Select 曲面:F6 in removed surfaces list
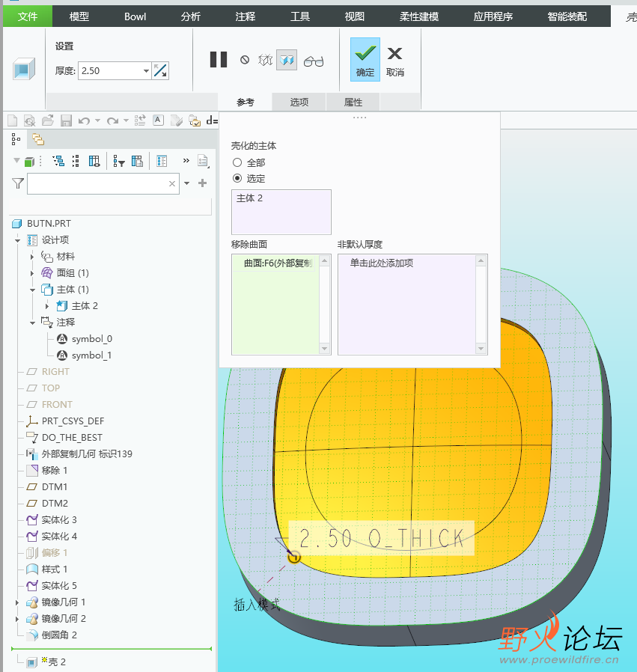This screenshot has height=672, width=637. coord(278,263)
